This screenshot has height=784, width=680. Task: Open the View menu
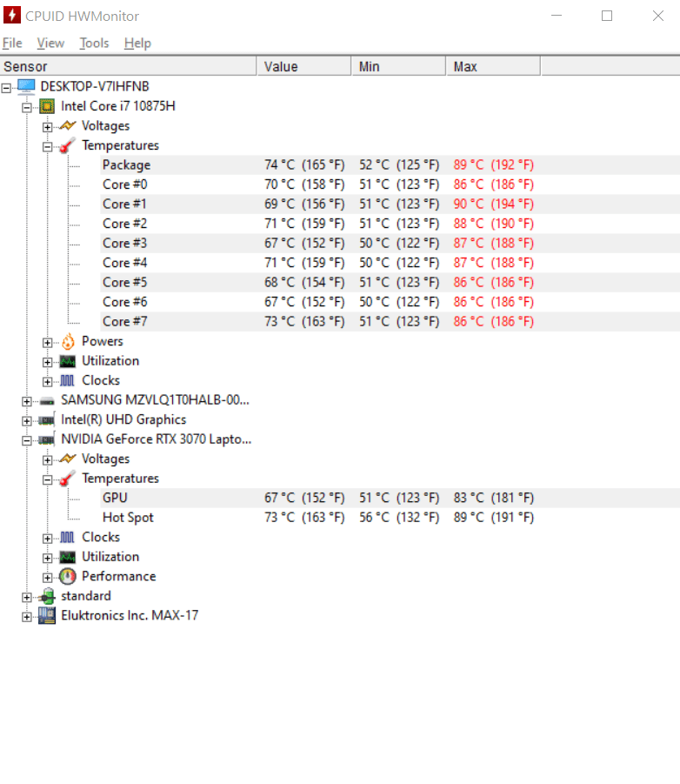(50, 44)
